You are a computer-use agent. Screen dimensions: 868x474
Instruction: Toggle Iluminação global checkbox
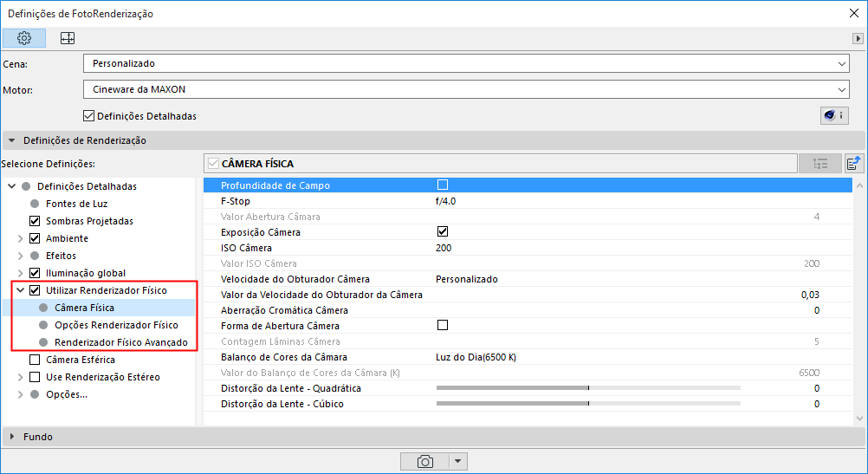click(x=35, y=273)
